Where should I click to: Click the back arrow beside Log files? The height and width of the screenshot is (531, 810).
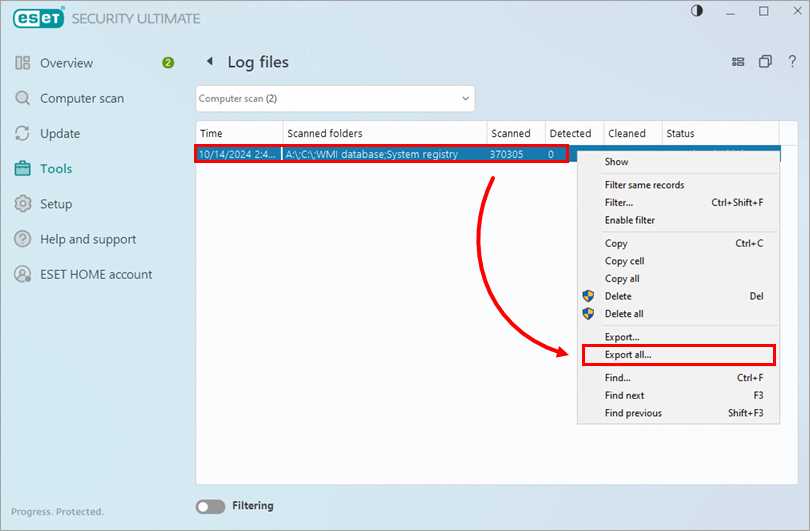pos(210,62)
